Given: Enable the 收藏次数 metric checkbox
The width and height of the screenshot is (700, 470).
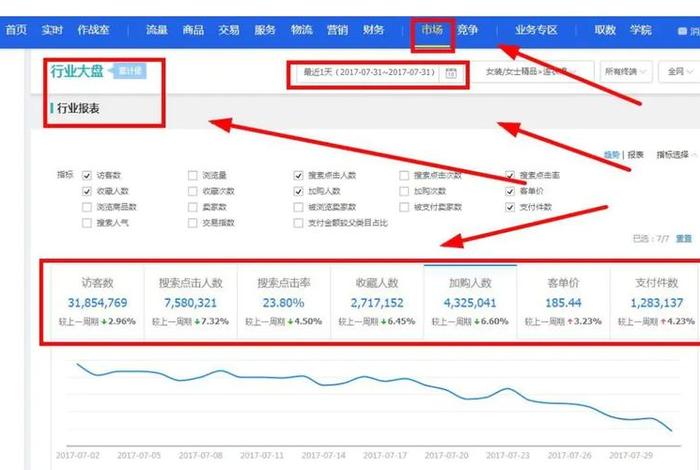Looking at the screenshot, I should 192,191.
